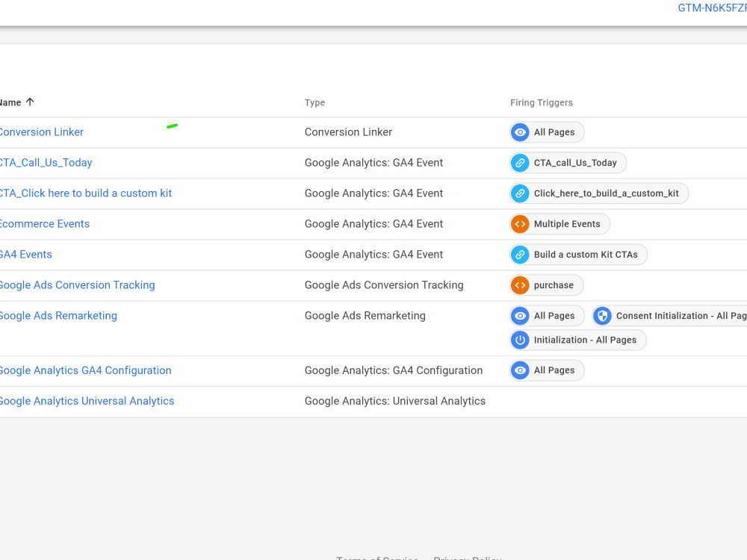Click Type cell 'Google Analytics: GA4 Configuration'
The image size is (747, 560).
point(394,370)
